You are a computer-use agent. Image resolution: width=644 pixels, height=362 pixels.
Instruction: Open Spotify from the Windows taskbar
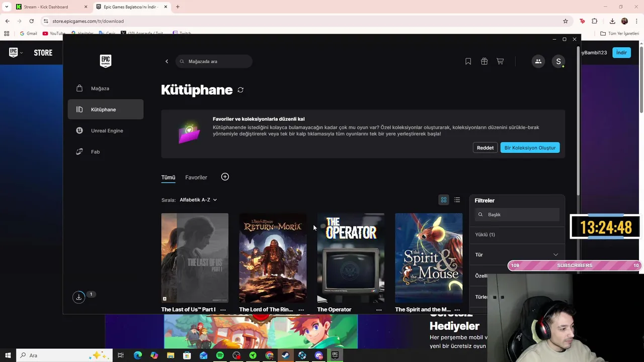pyautogui.click(x=220, y=355)
